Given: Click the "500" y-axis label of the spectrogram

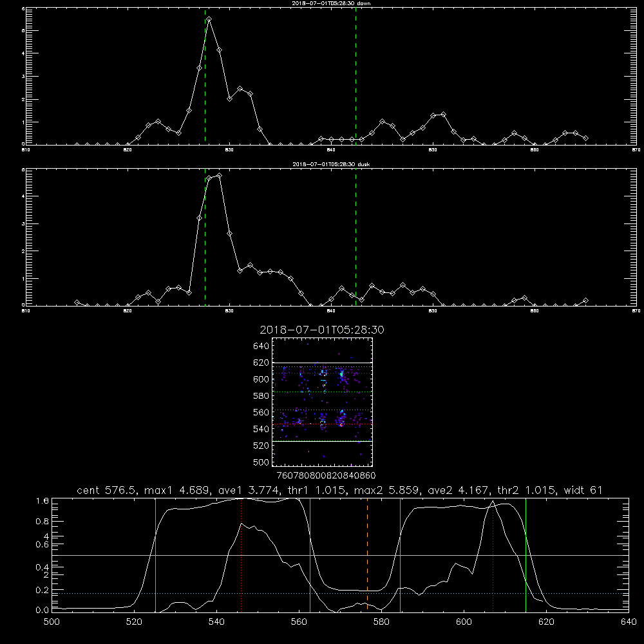Looking at the screenshot, I should pyautogui.click(x=261, y=462).
